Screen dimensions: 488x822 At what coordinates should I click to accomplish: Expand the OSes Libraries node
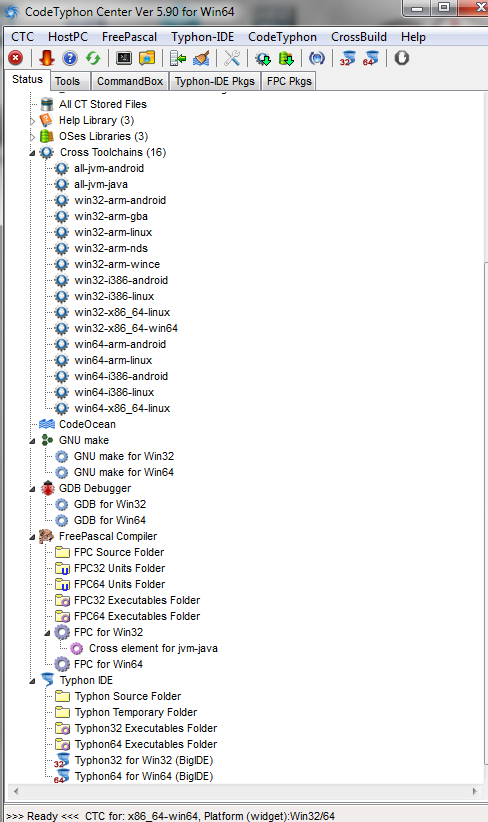pyautogui.click(x=32, y=137)
